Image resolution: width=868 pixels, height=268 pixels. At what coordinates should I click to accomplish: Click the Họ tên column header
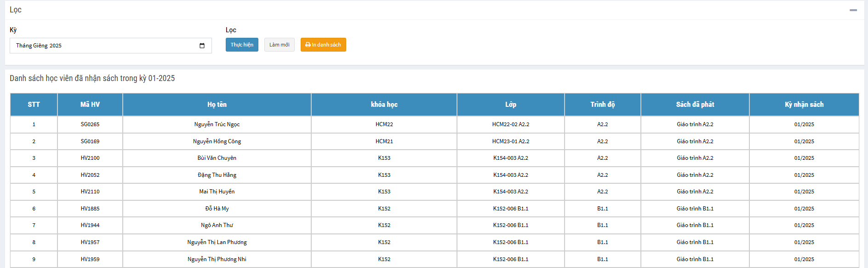pos(217,105)
